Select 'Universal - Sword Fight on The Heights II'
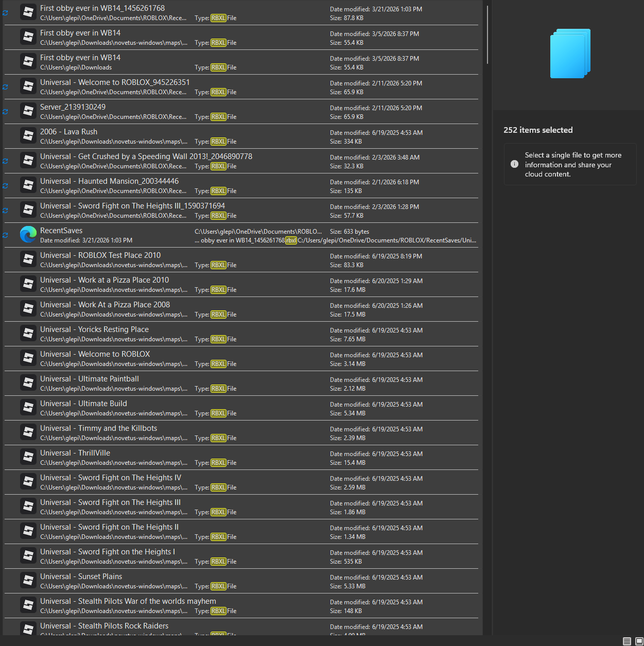Image resolution: width=644 pixels, height=646 pixels. tap(109, 527)
